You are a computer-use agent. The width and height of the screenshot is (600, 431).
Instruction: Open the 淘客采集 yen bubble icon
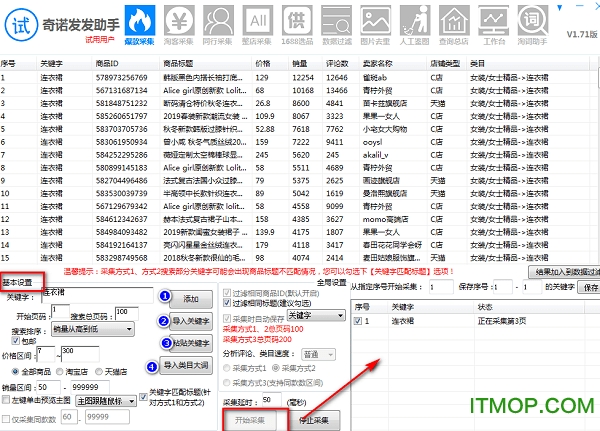(179, 24)
